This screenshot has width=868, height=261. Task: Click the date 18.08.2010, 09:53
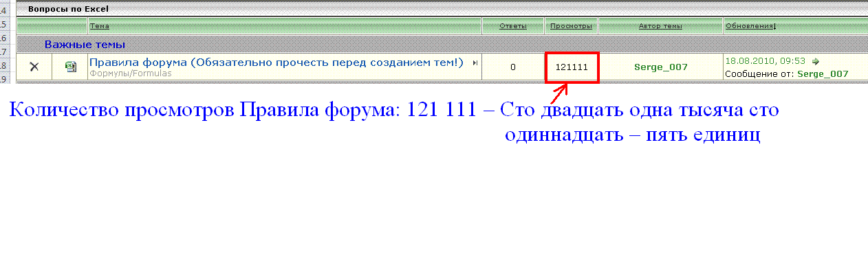pos(766,61)
